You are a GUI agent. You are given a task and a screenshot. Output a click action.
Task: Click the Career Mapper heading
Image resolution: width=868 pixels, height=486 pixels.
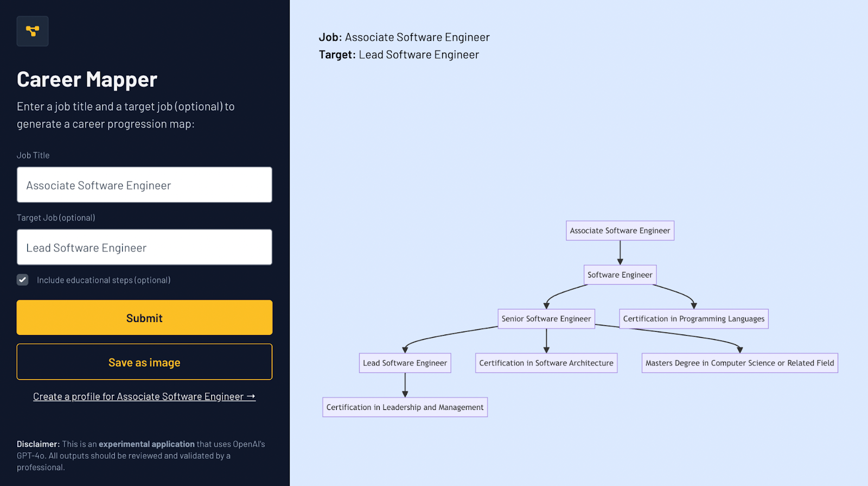point(87,80)
